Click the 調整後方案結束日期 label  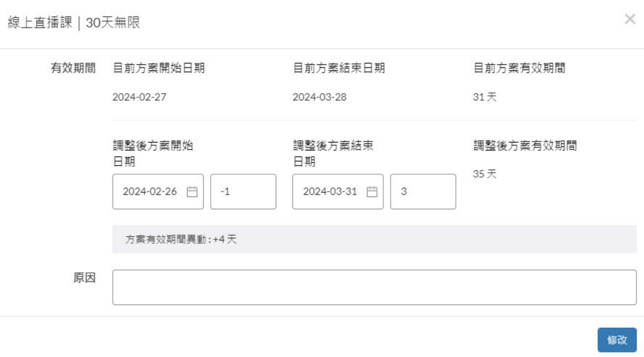(x=333, y=153)
